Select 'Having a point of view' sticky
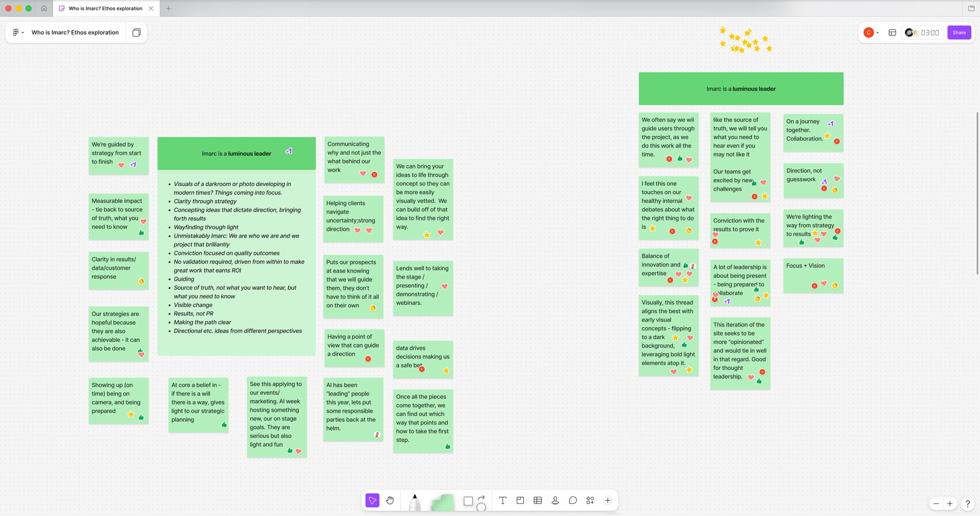Viewport: 980px width, 516px height. coord(354,348)
